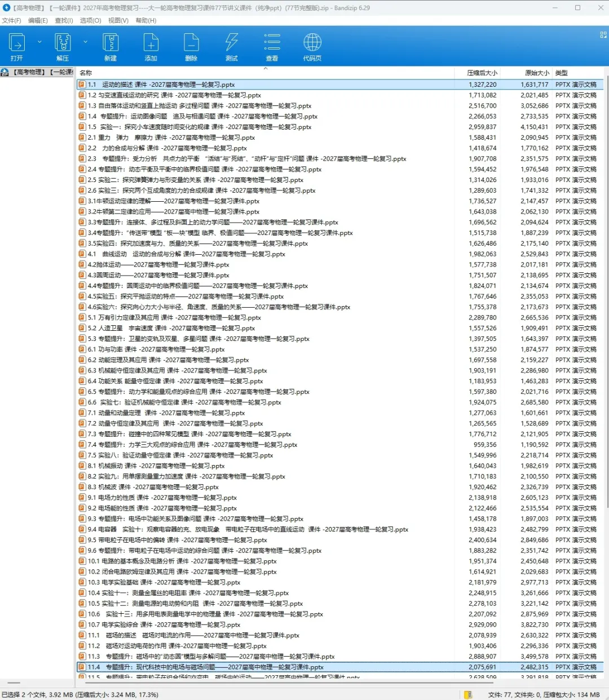Select file 1.5 实验一：探究小车速度随时间变化的规律

click(x=340, y=127)
